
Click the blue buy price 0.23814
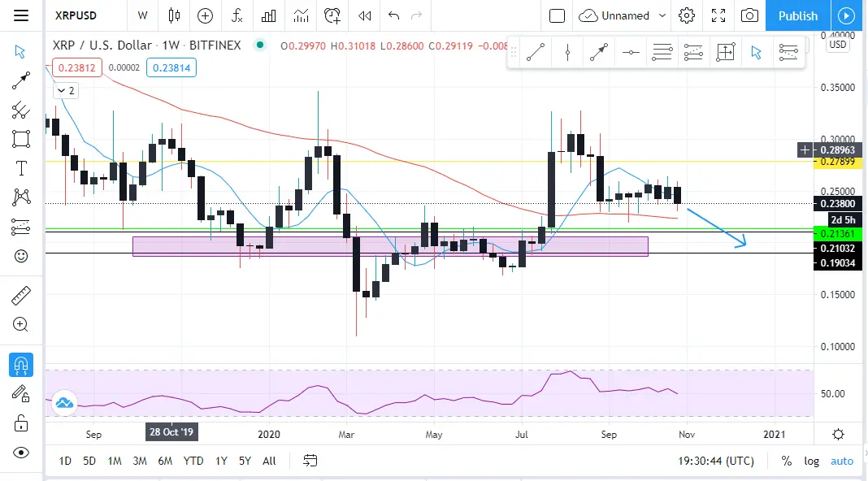[171, 67]
